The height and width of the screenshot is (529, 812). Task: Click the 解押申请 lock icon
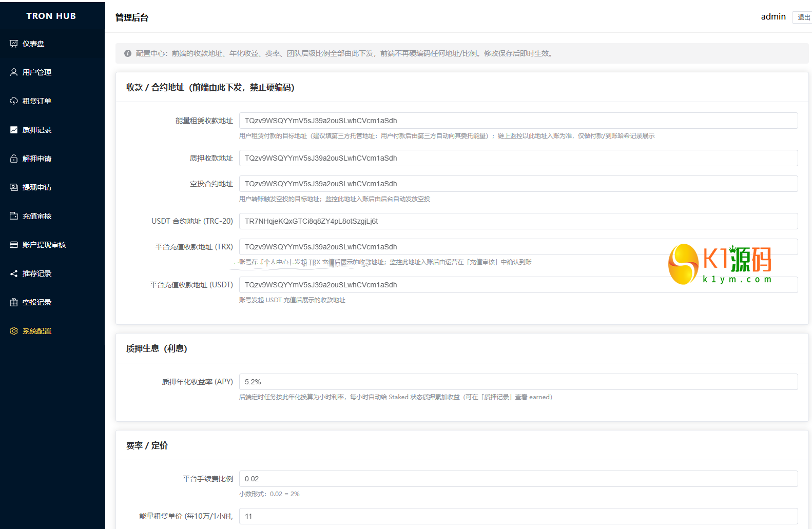tap(14, 159)
